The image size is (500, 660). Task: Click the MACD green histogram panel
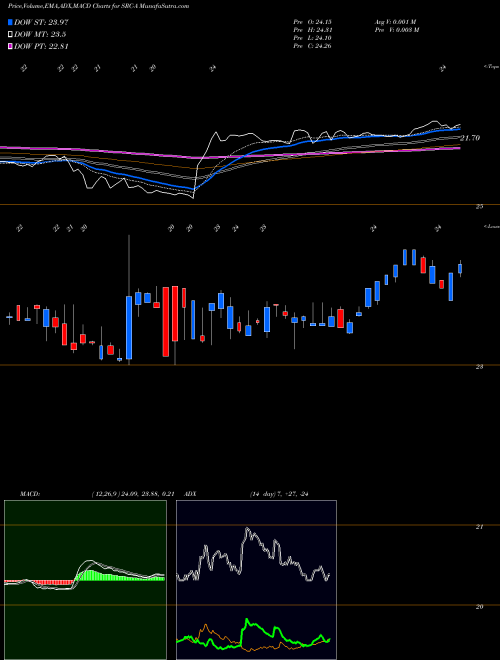(x=85, y=580)
